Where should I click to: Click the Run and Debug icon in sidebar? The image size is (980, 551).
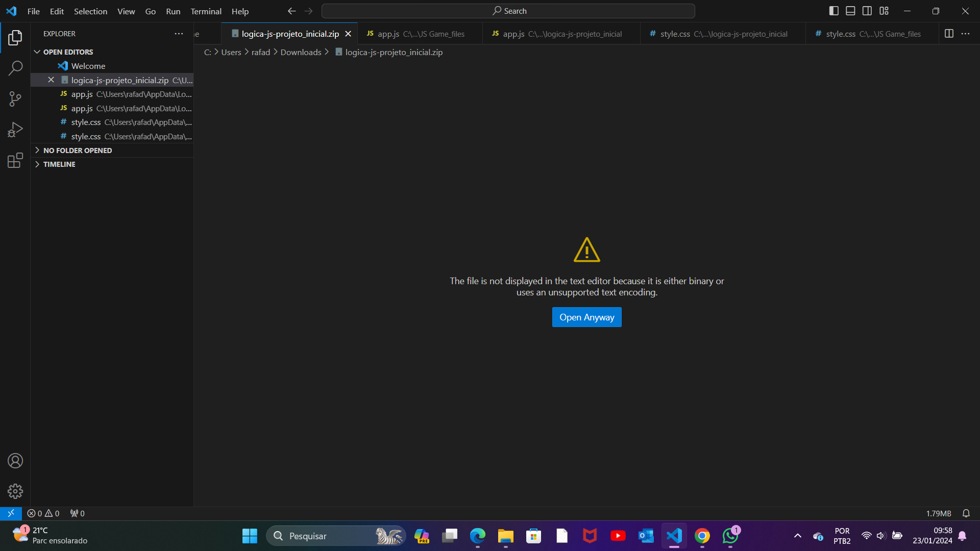15,129
